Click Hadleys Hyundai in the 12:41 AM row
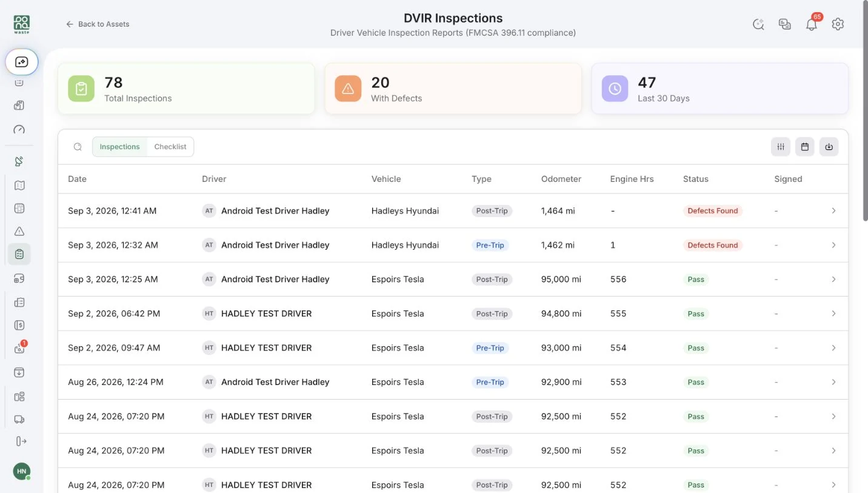Image resolution: width=868 pixels, height=493 pixels. [405, 210]
